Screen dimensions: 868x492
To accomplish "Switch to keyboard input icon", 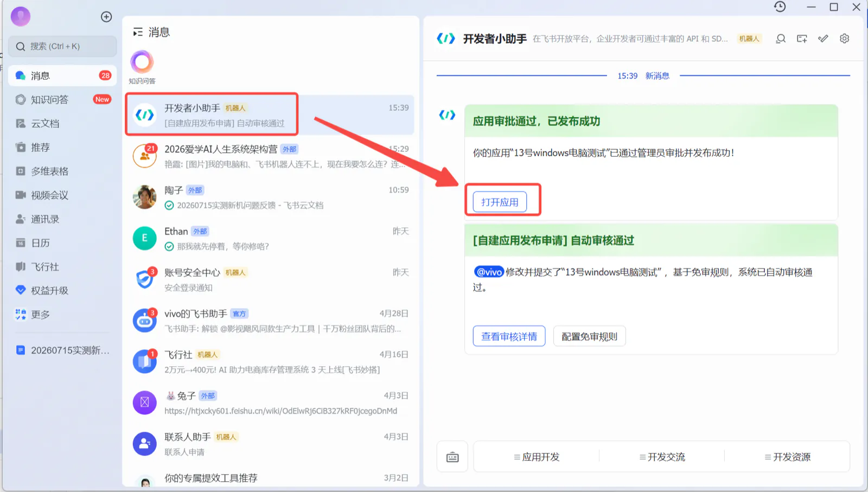I will point(452,457).
